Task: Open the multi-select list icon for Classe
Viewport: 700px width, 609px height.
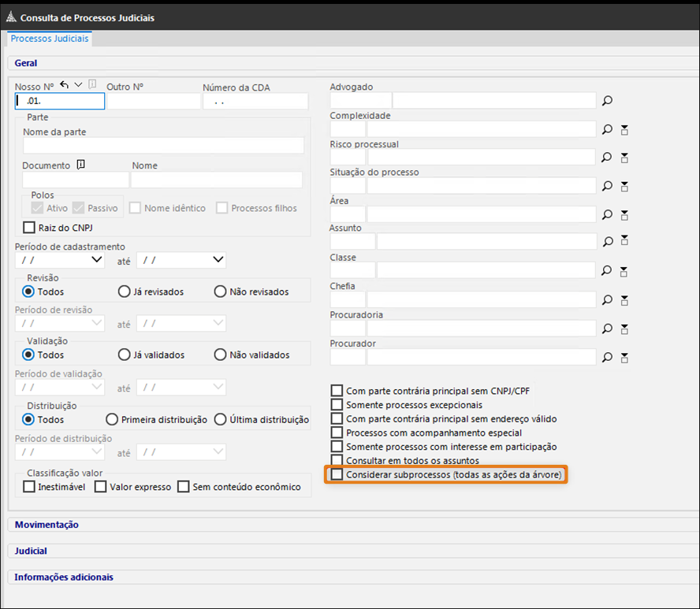Action: click(x=624, y=271)
